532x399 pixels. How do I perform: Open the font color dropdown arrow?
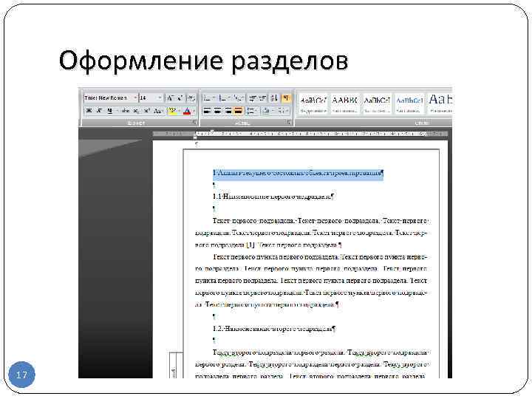click(x=194, y=111)
